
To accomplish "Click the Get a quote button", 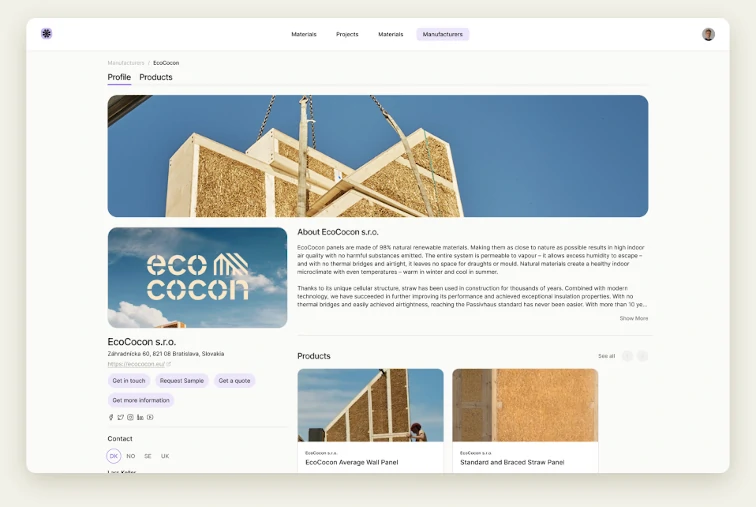I will 234,381.
